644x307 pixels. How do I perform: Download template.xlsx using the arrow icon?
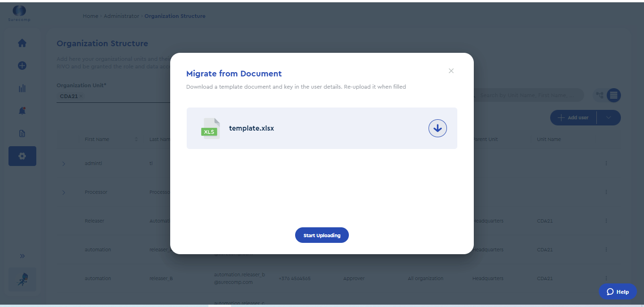pyautogui.click(x=438, y=128)
